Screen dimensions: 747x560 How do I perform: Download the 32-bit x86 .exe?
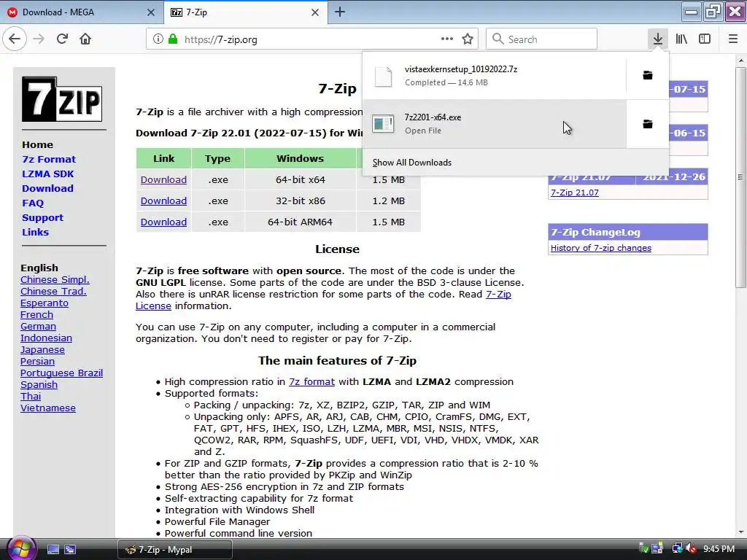click(x=163, y=201)
